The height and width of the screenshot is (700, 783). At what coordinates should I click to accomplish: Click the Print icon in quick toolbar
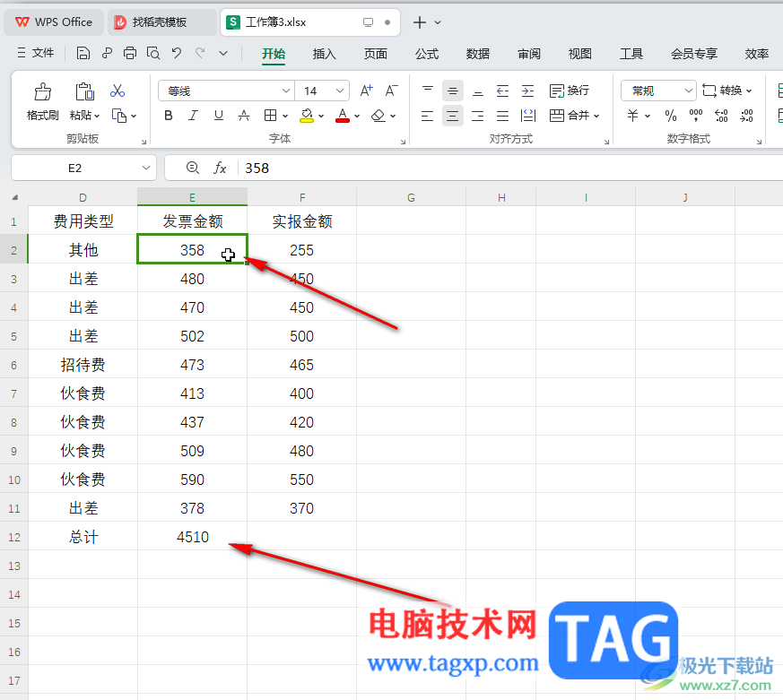(x=130, y=53)
